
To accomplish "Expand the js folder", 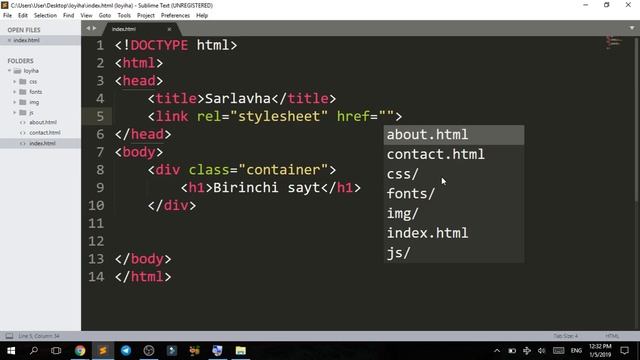I will (15, 112).
